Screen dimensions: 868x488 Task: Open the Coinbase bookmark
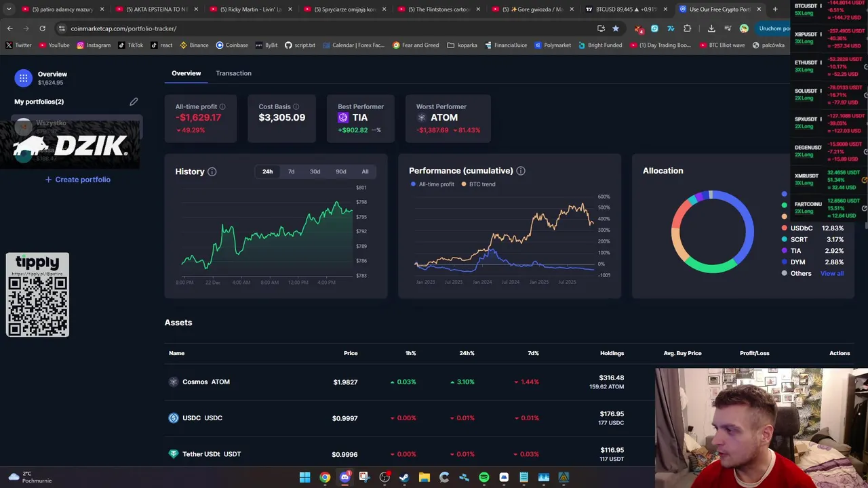tap(232, 45)
